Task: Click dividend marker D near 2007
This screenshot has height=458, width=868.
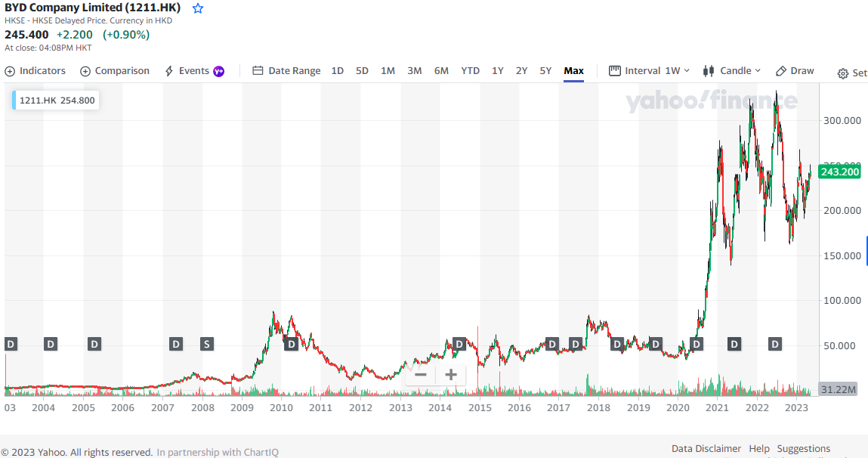Action: coord(175,344)
